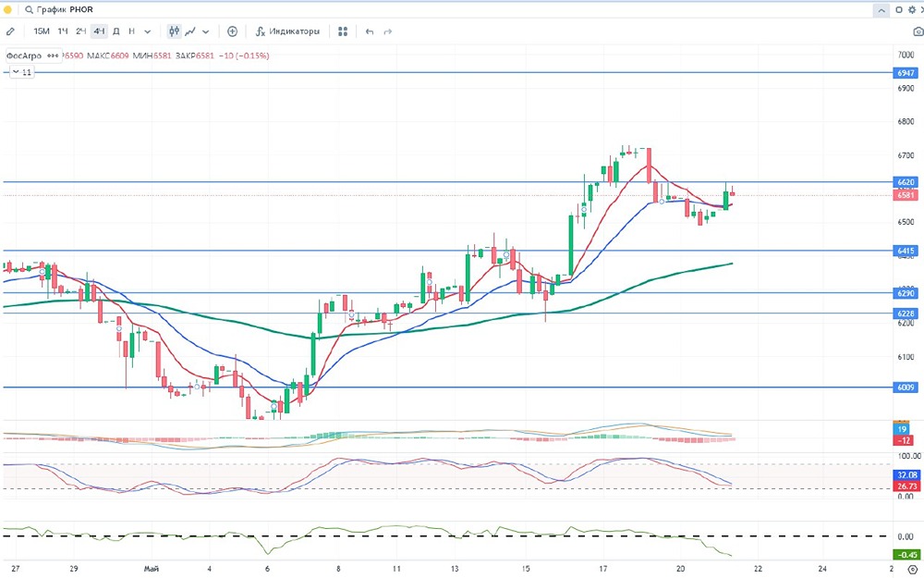Viewport: 924px width, 578px height.
Task: Click the МИН6581 value in the legend
Action: click(x=152, y=56)
